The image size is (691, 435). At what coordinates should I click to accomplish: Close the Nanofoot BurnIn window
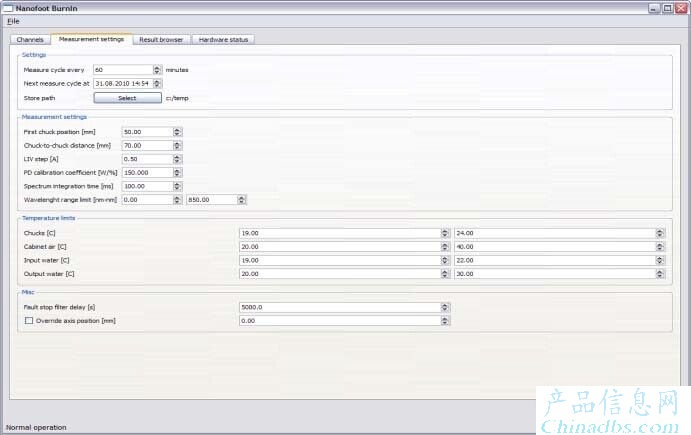[x=681, y=8]
